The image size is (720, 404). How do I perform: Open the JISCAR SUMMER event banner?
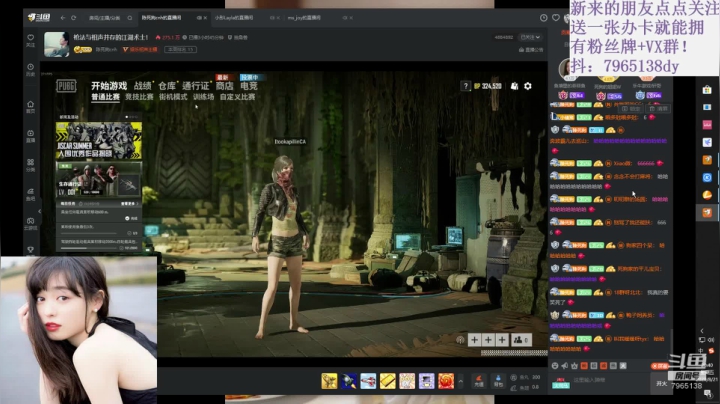point(99,140)
